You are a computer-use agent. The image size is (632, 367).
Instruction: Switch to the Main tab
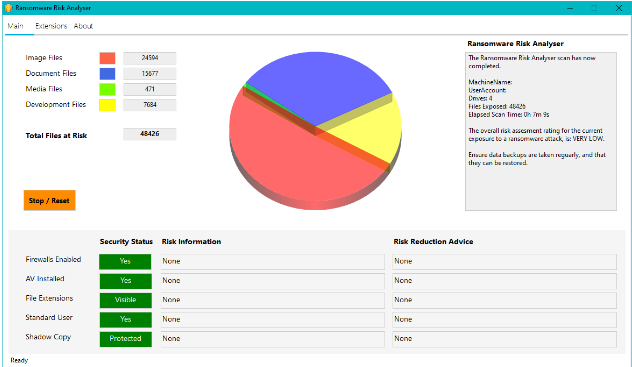[x=16, y=26]
